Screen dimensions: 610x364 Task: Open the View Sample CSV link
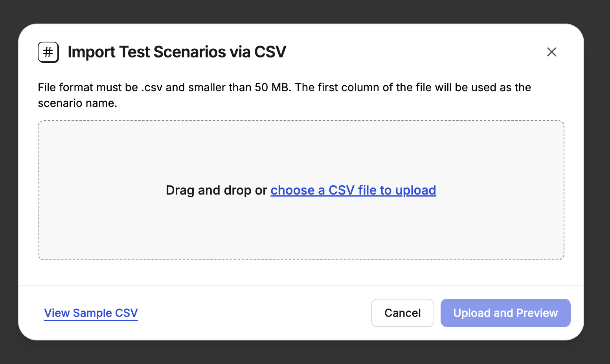[91, 313]
